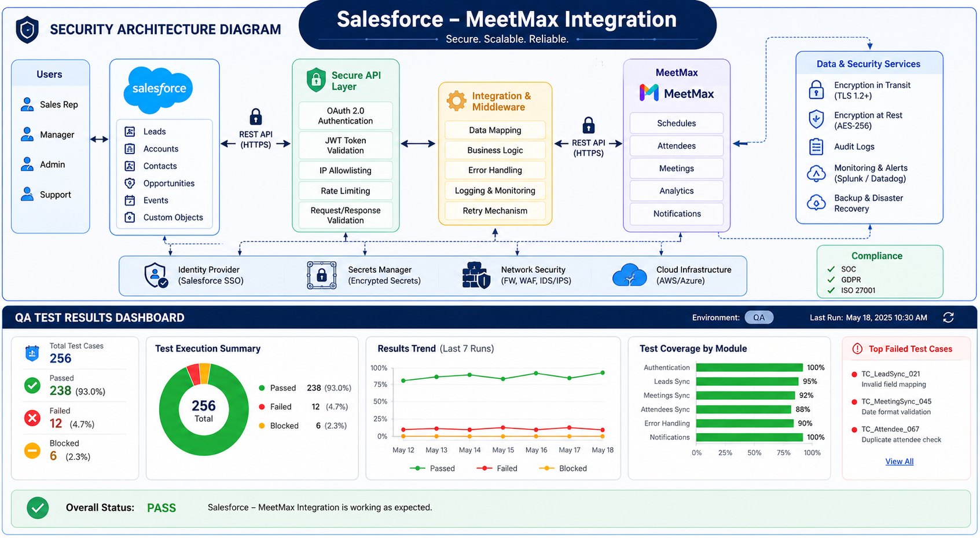Click the Overall Status green checkmark icon
Image resolution: width=980 pixels, height=538 pixels.
coord(38,508)
